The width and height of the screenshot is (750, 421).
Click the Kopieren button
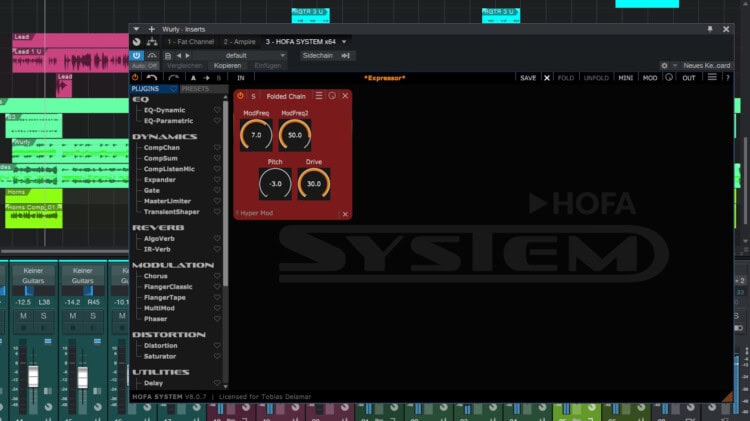point(228,66)
